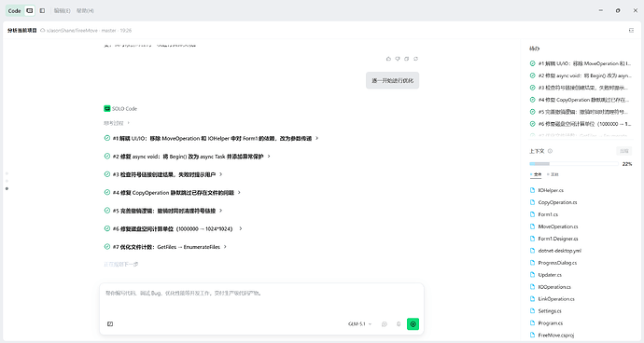Expand step #5 chevron in the chat
The height and width of the screenshot is (343, 644).
220,211
